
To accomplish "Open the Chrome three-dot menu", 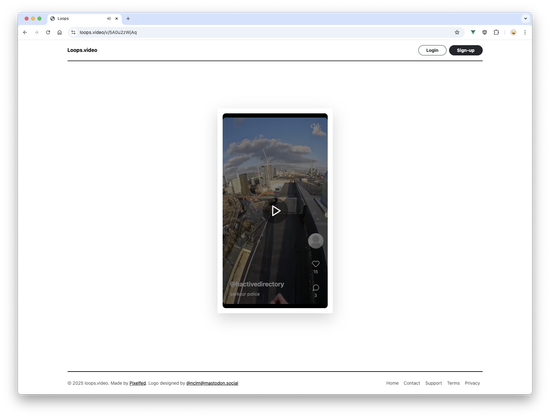I will [x=525, y=32].
